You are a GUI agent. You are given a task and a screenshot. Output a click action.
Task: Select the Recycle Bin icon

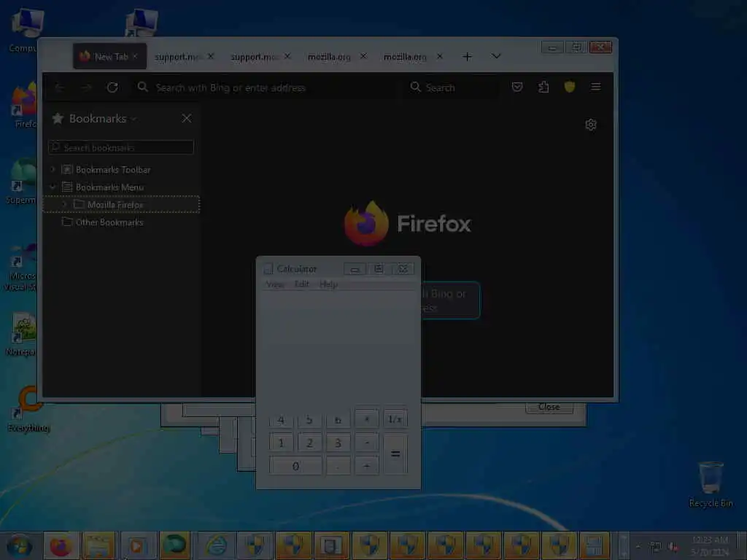pos(711,485)
